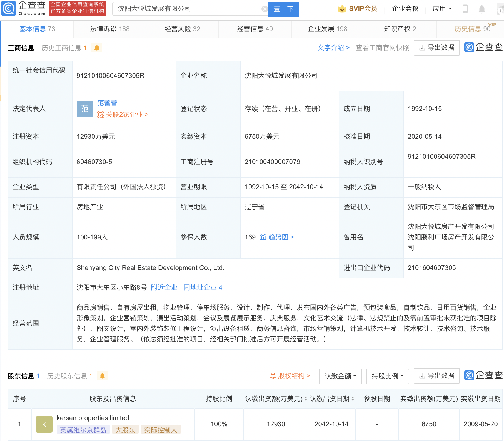Select 工商注册号 value 210100400007079

(272, 162)
